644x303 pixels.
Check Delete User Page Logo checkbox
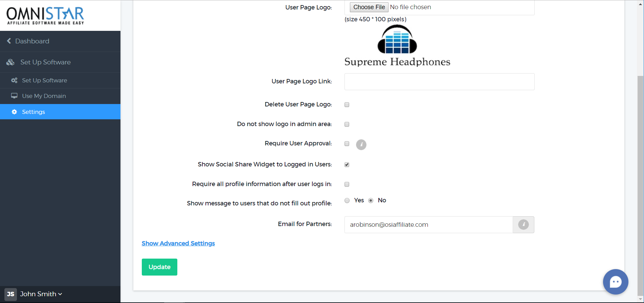click(347, 105)
